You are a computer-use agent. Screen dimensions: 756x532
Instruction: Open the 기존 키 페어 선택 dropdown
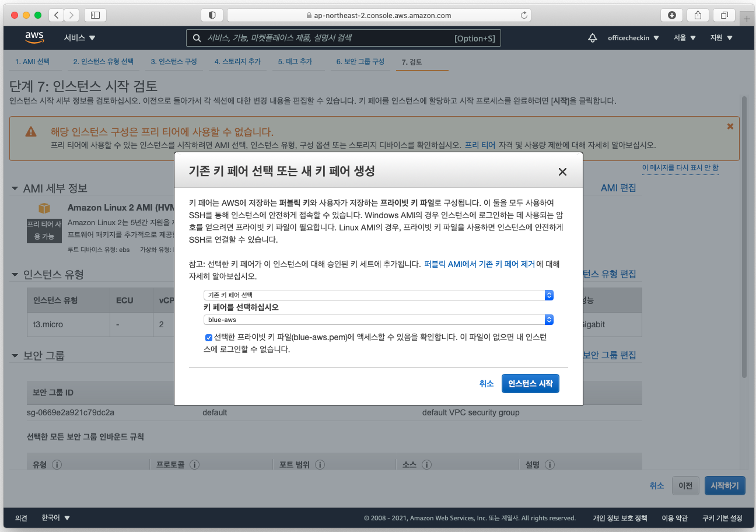click(x=379, y=295)
